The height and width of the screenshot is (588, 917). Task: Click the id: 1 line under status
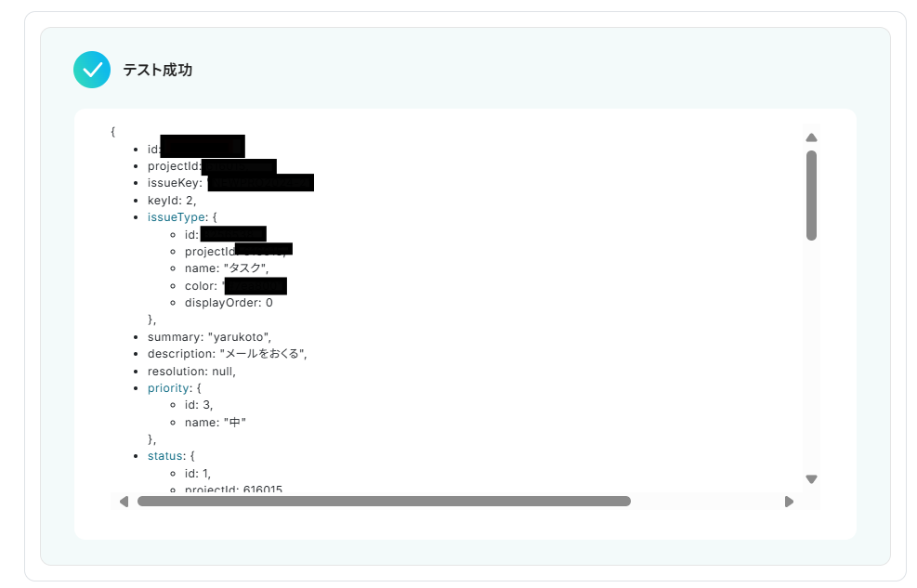[x=198, y=474]
